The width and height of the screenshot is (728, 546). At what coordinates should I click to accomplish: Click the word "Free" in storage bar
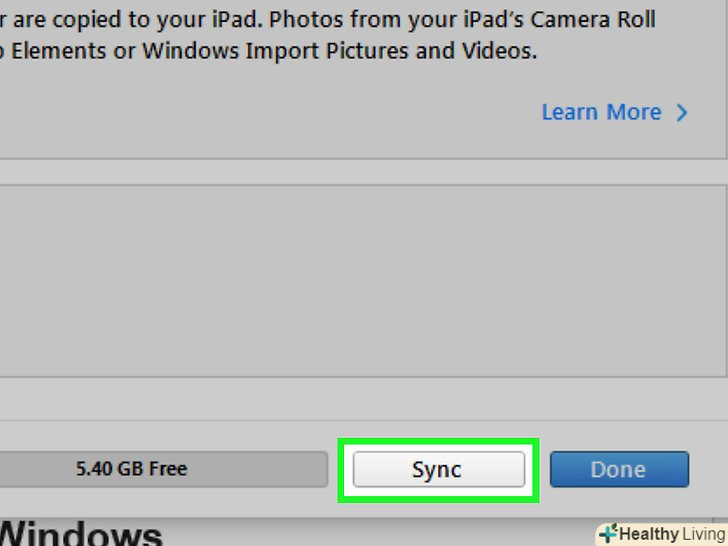[168, 468]
